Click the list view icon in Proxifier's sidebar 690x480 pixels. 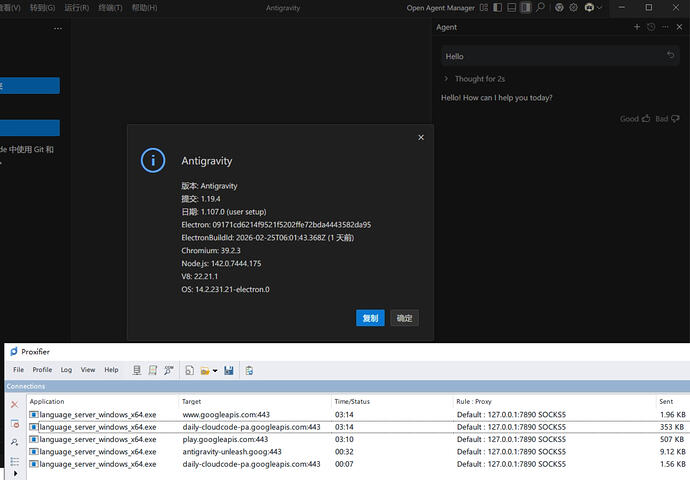coord(15,461)
